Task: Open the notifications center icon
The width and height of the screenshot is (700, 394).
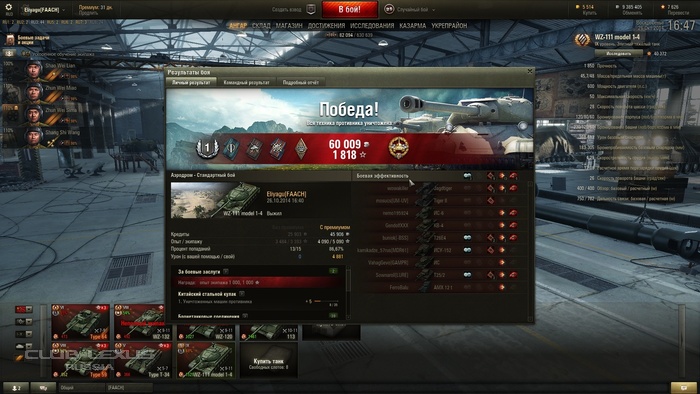Action: (x=683, y=388)
